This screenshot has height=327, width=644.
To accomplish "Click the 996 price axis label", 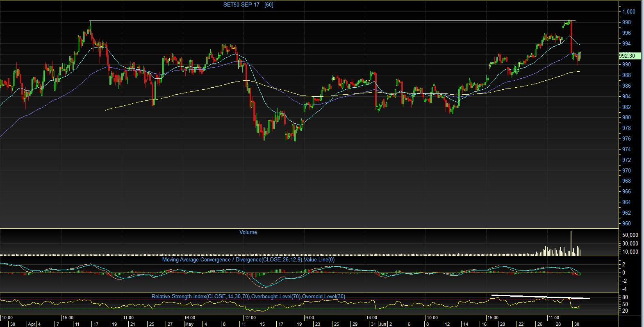I will pos(626,33).
